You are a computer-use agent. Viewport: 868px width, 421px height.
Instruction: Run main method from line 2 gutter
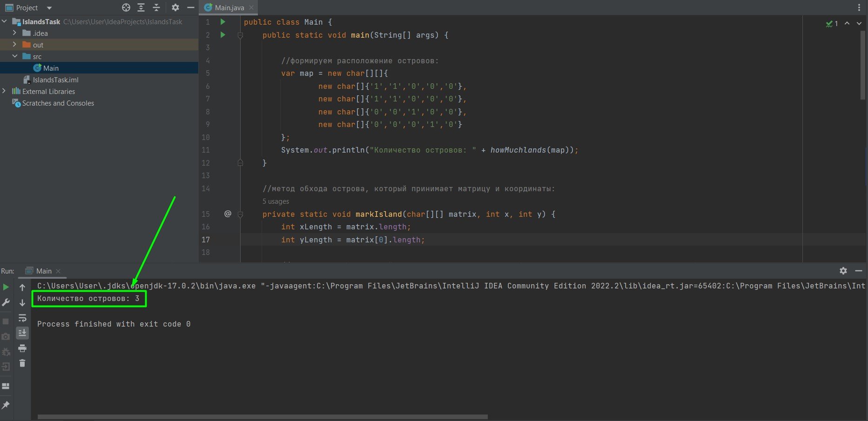click(223, 35)
